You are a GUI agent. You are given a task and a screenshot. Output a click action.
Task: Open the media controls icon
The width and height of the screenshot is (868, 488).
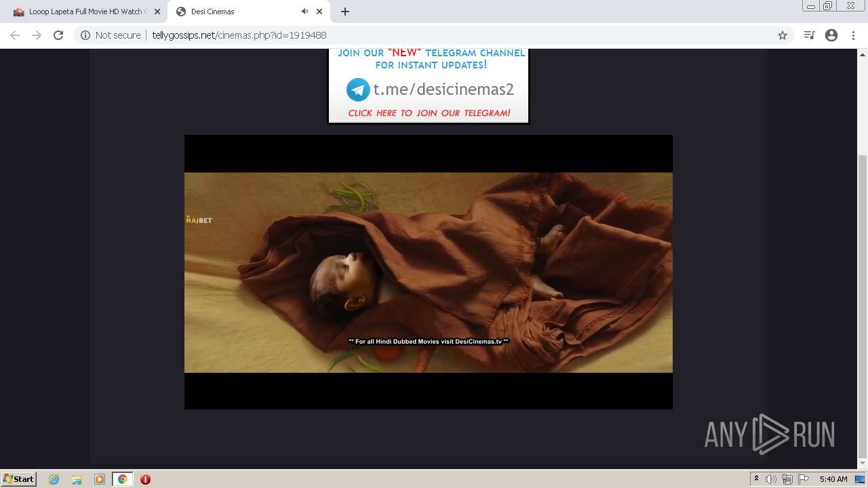[x=809, y=35]
